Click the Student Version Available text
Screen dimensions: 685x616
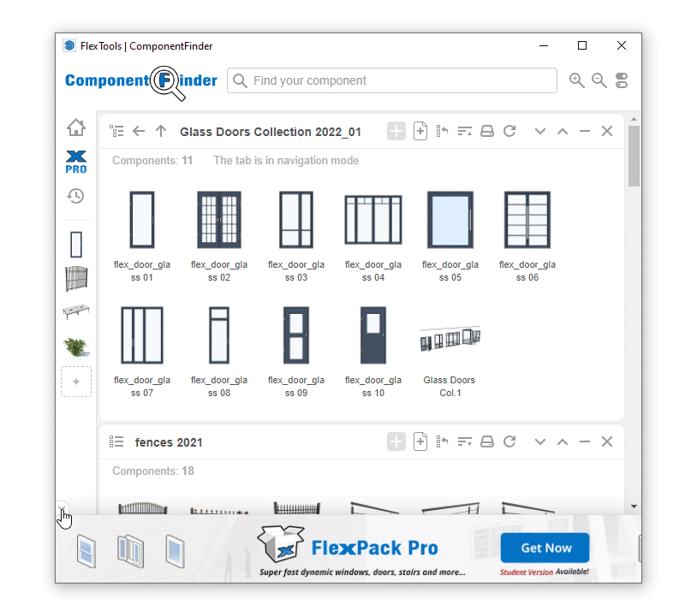click(545, 572)
